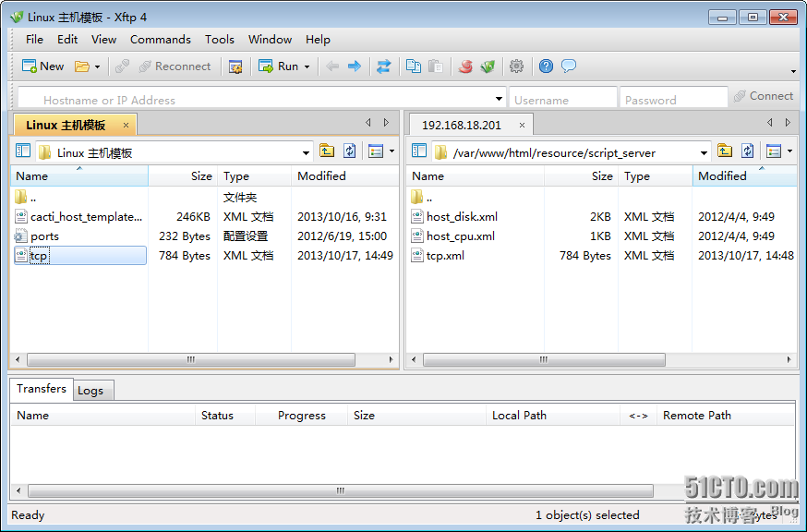
Task: Click the Username field
Action: click(x=563, y=98)
